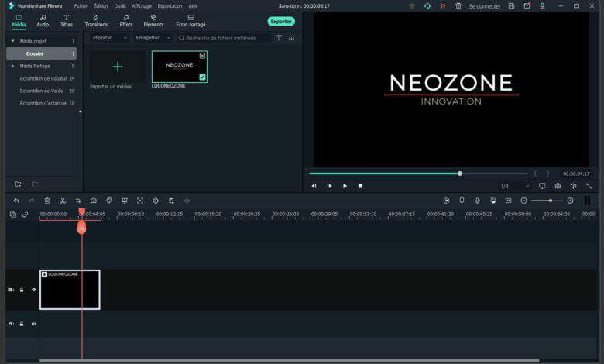The width and height of the screenshot is (604, 364).
Task: Hide video track with eye icon
Action: click(33, 290)
